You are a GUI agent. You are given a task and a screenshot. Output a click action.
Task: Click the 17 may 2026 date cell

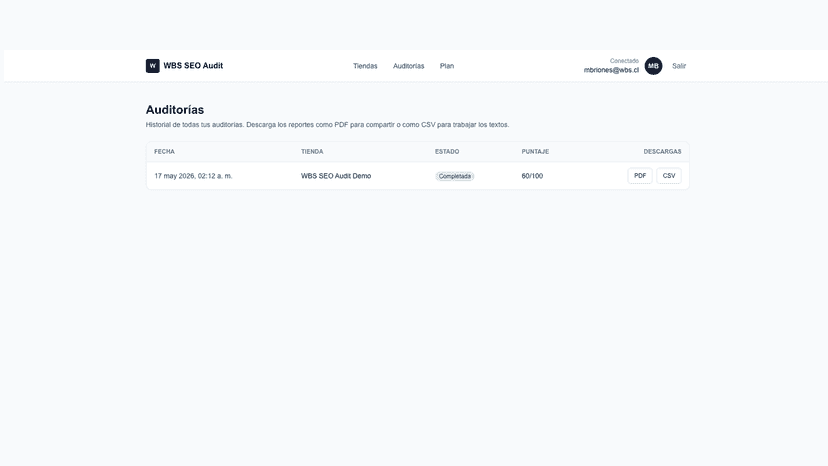(193, 176)
